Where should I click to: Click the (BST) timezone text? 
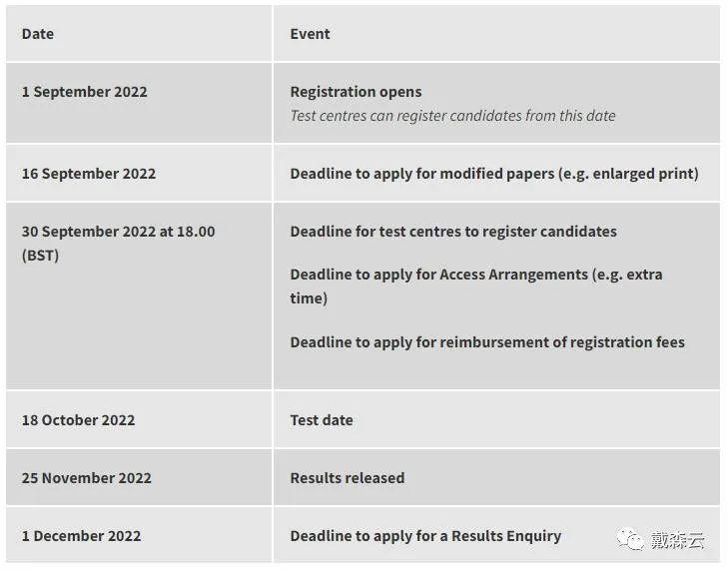click(40, 256)
